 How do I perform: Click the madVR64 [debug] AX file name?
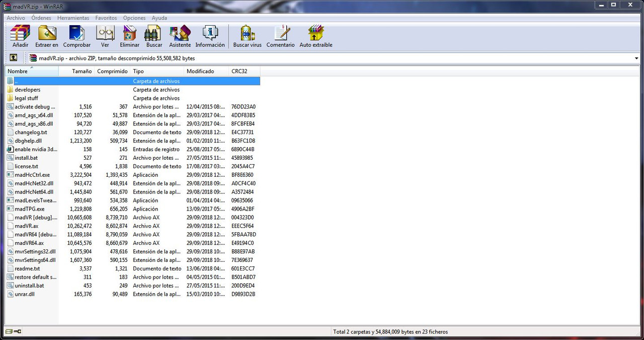(35, 235)
